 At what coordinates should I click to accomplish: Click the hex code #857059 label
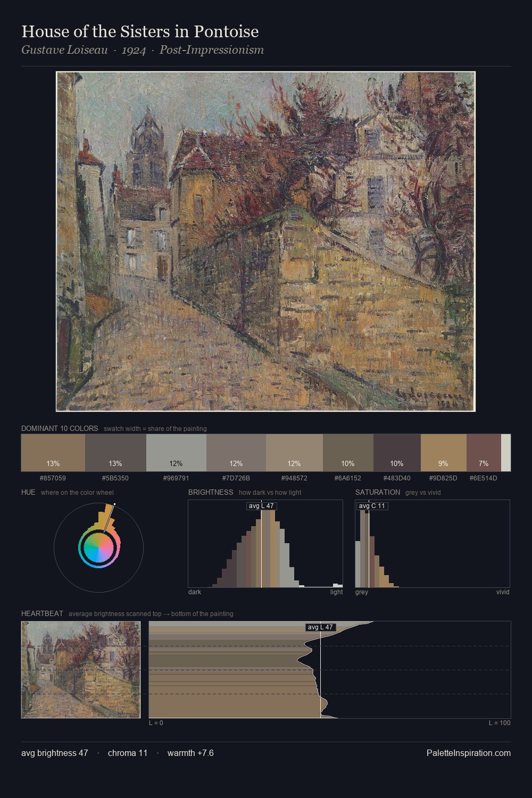coord(53,478)
